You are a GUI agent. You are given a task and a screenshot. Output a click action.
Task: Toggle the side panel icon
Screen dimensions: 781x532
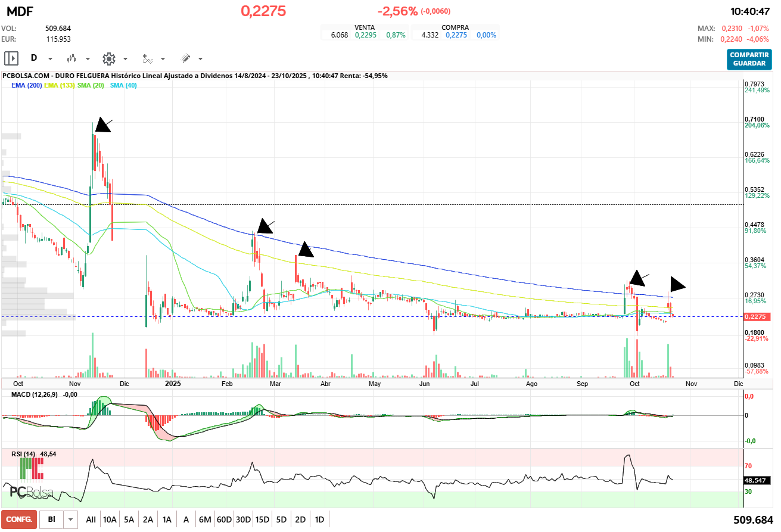click(11, 58)
